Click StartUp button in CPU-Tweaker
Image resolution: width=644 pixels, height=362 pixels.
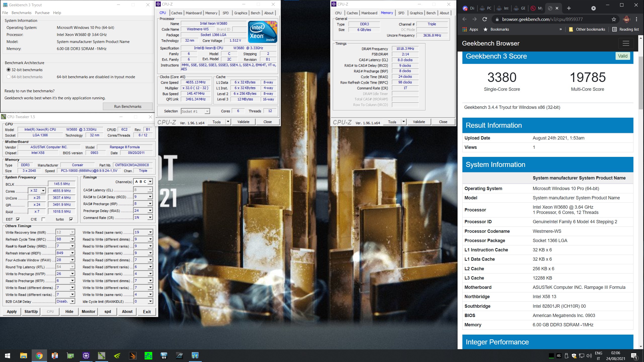pyautogui.click(x=31, y=312)
